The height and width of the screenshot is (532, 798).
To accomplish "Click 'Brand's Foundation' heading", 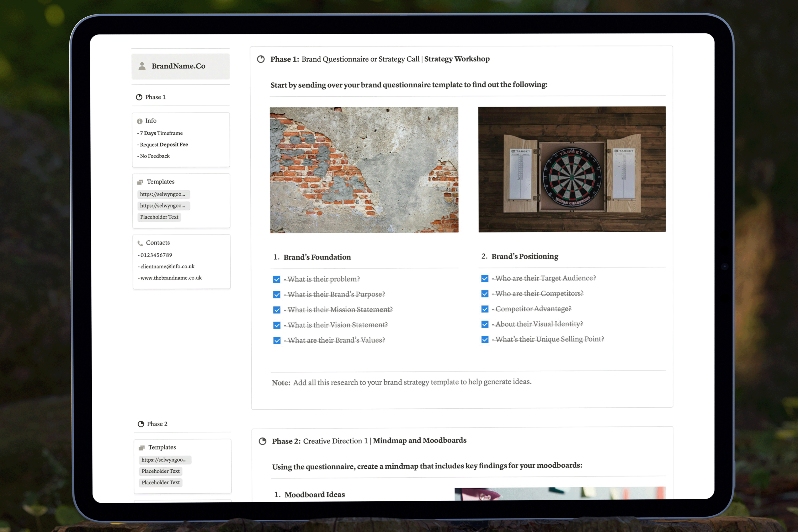I will [317, 257].
